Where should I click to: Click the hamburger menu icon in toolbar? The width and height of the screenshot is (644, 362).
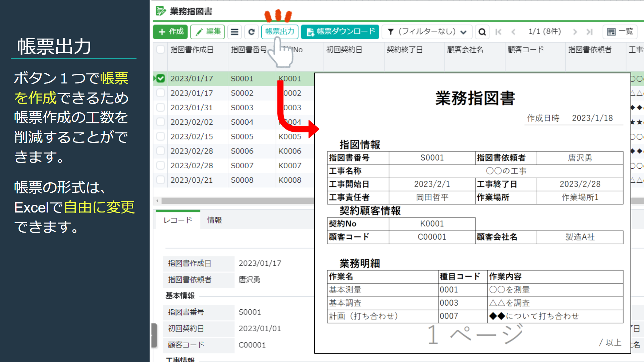[x=235, y=32]
